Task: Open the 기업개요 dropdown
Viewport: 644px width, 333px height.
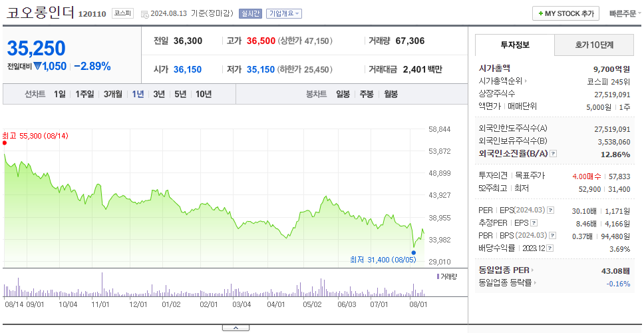Action: tap(284, 13)
